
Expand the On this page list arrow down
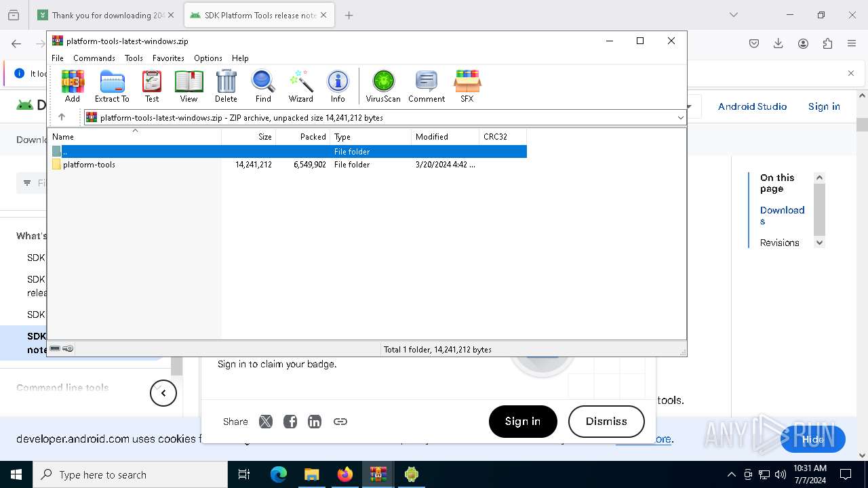click(819, 243)
